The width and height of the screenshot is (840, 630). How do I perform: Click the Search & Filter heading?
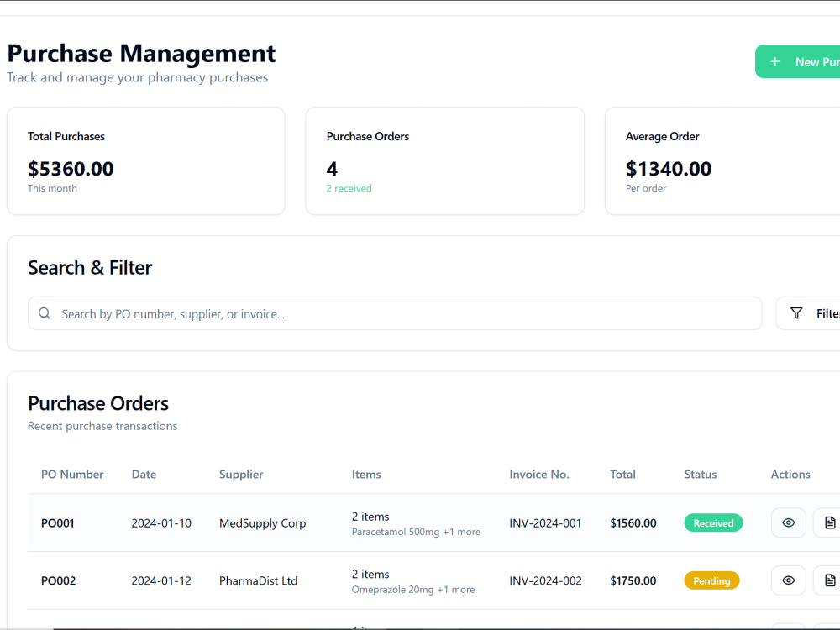[90, 267]
